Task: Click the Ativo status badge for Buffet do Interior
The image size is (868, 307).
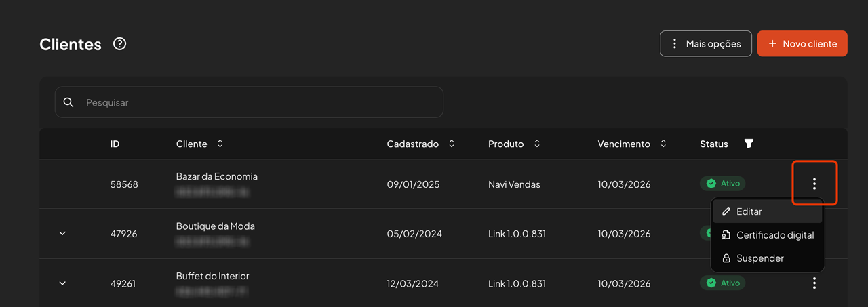Action: pos(723,283)
